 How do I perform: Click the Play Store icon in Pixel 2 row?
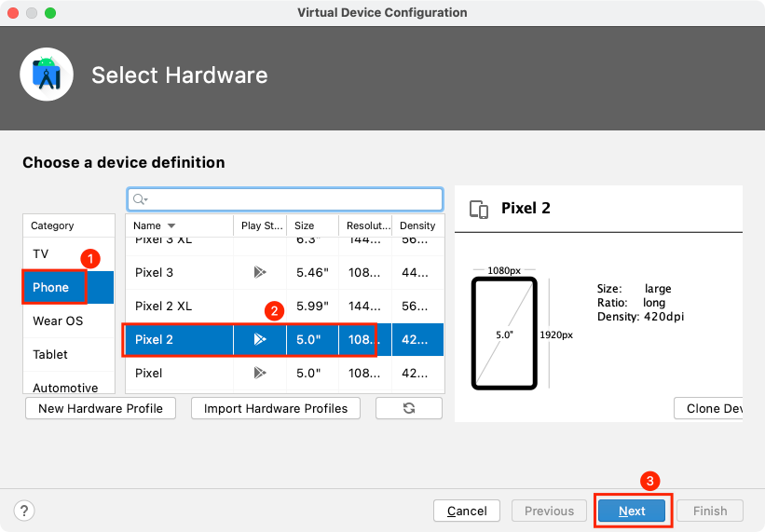point(259,340)
